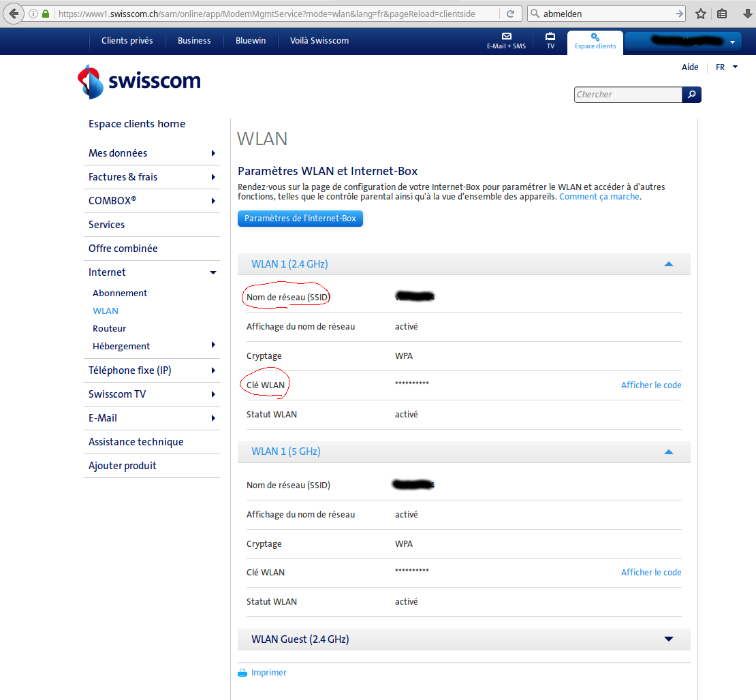Click the go arrow in browser search box
Screen dimensions: 756x700
click(x=679, y=14)
